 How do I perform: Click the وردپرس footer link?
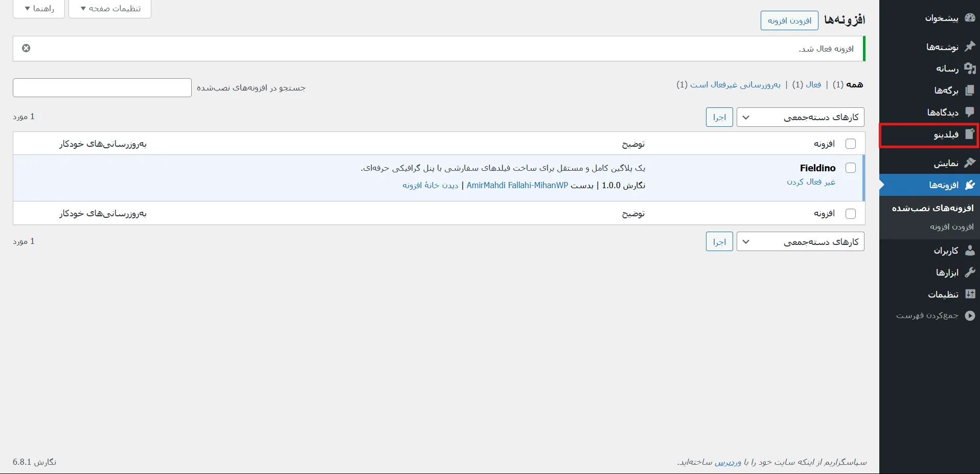pyautogui.click(x=728, y=462)
